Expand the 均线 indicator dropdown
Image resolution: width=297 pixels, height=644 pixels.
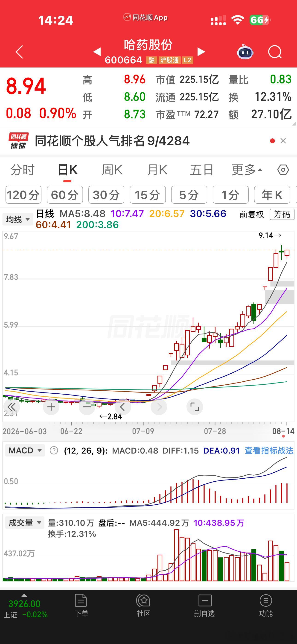tap(18, 219)
